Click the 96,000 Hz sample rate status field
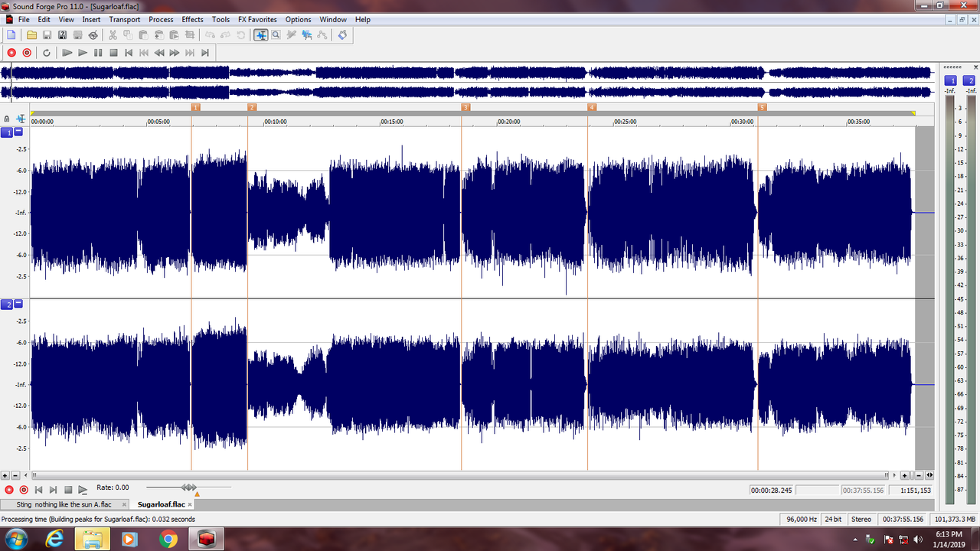The height and width of the screenshot is (551, 980). click(800, 519)
